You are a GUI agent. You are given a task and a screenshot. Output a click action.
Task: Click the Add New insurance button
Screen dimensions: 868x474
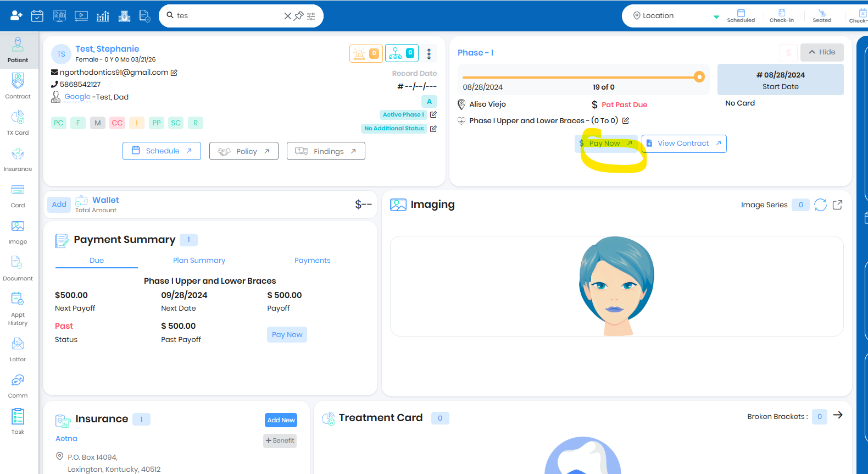click(x=281, y=420)
